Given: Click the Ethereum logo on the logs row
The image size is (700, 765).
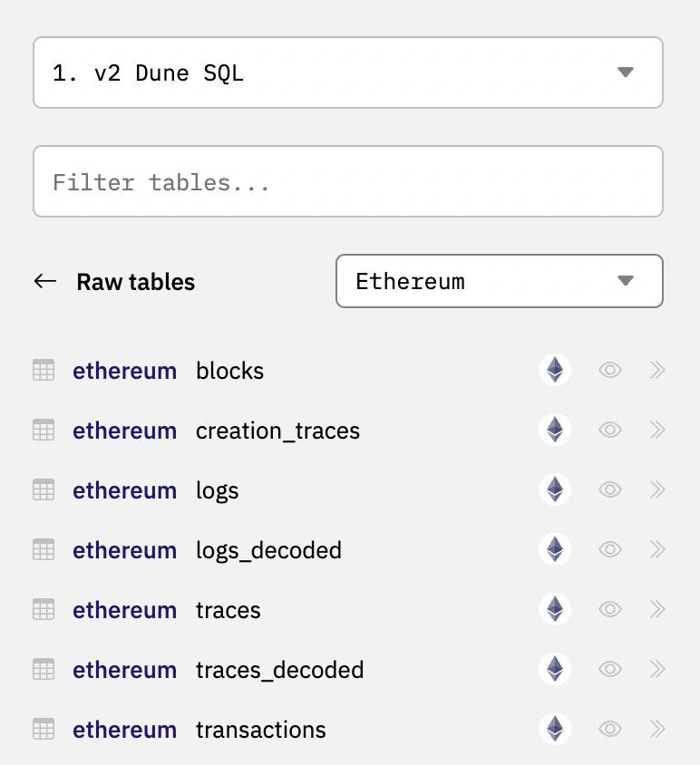Looking at the screenshot, I should tap(555, 489).
